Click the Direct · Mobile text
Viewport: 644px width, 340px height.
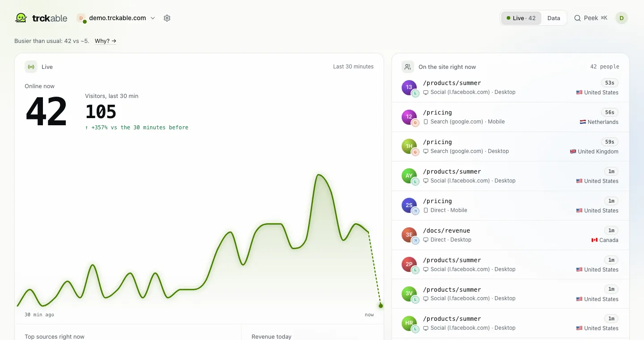click(x=449, y=210)
